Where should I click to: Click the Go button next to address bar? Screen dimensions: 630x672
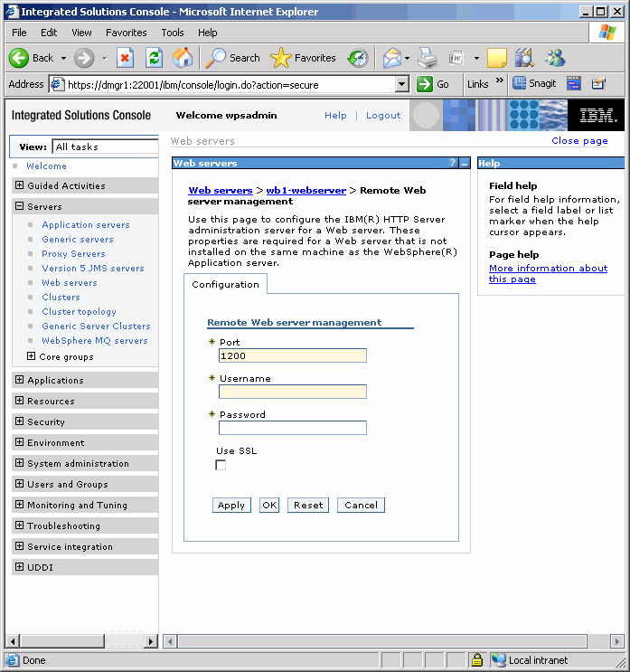pos(433,84)
